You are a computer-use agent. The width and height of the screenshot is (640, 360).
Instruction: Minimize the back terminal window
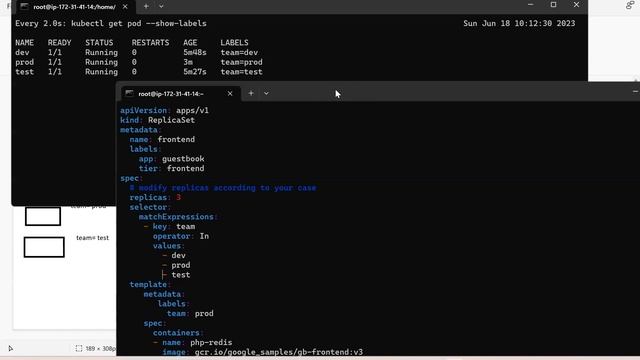pyautogui.click(x=531, y=5)
